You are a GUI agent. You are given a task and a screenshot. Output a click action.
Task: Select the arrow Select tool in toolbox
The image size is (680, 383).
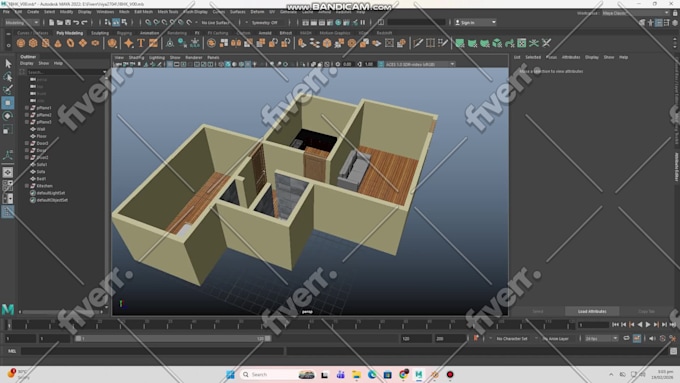pyautogui.click(x=8, y=64)
